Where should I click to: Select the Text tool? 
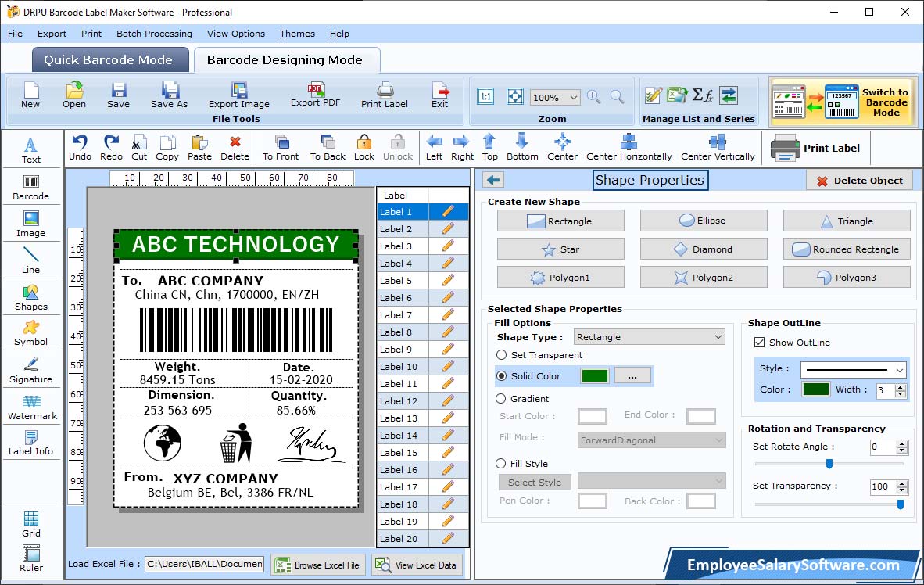(x=31, y=150)
